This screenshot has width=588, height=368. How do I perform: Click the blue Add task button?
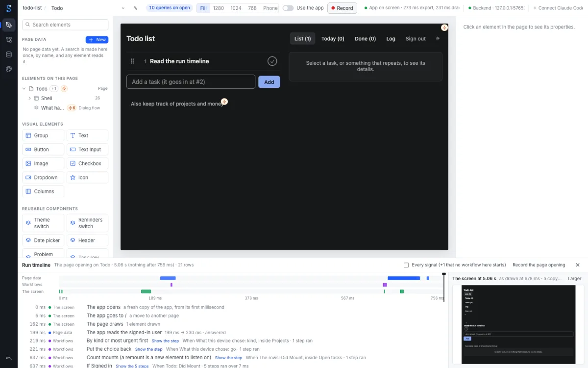tap(269, 82)
